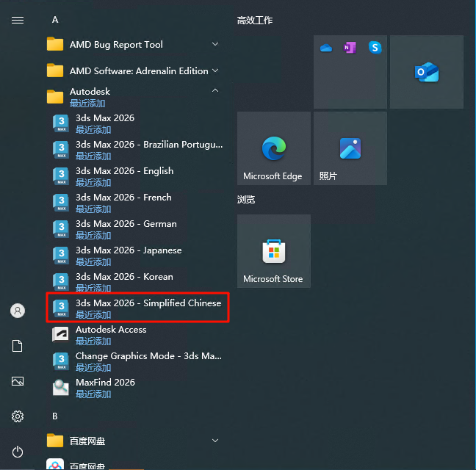Open the user account button
Viewport: 476px width, 470px height.
tap(18, 311)
